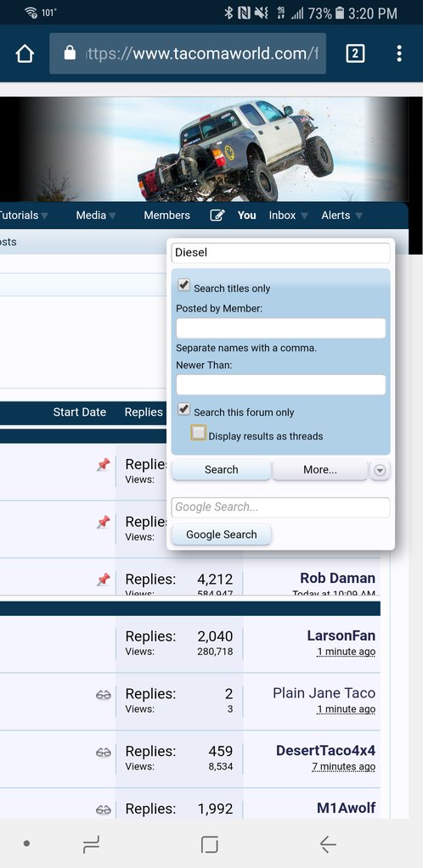Expand the Alerts dropdown menu
The height and width of the screenshot is (868, 423).
point(358,216)
